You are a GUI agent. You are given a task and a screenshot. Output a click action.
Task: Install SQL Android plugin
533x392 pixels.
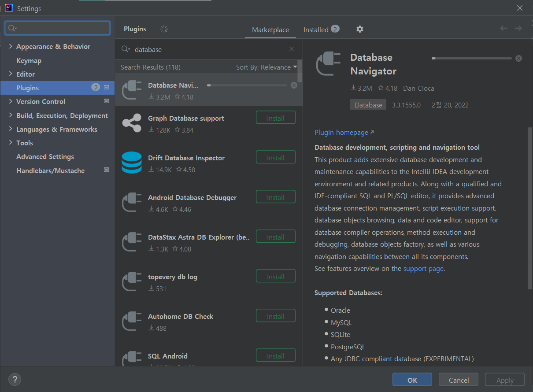tap(276, 356)
